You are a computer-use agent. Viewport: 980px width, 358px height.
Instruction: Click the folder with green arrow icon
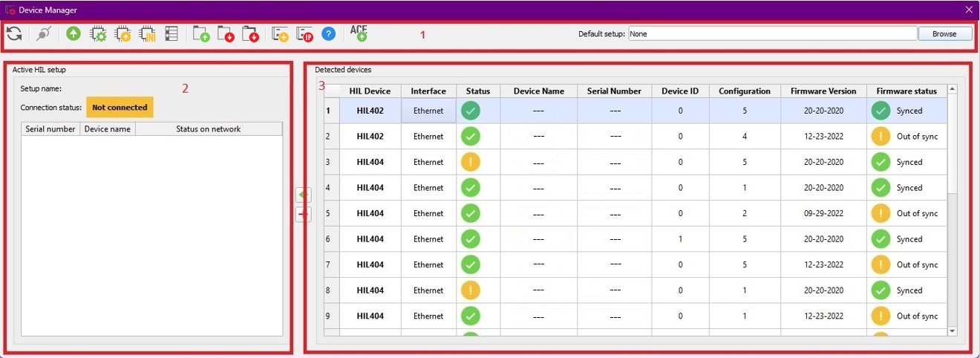(201, 33)
